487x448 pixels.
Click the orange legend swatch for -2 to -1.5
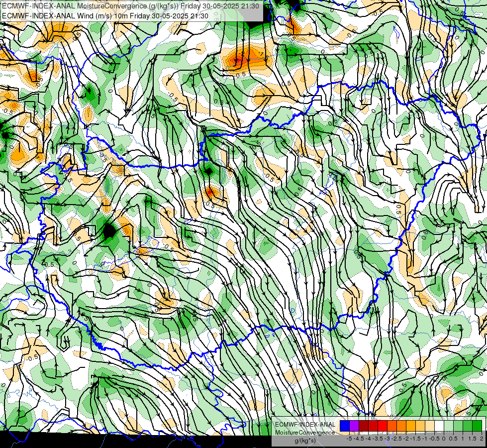401,426
